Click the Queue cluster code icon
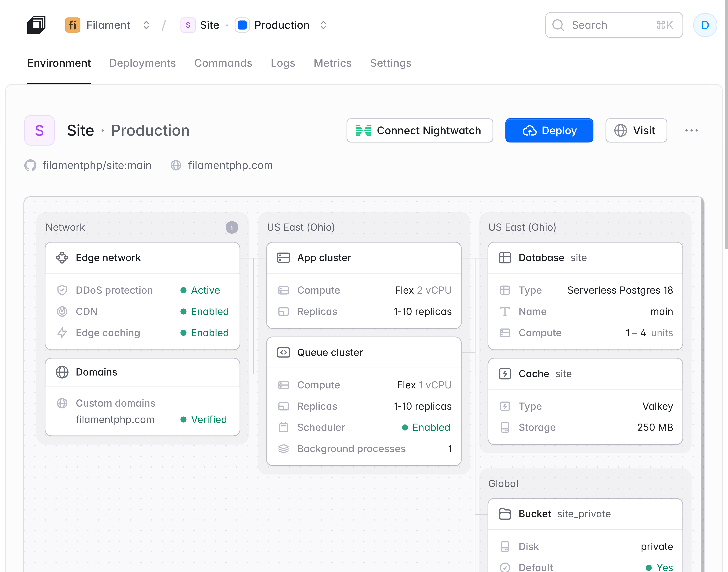The height and width of the screenshot is (572, 728). coord(283,352)
